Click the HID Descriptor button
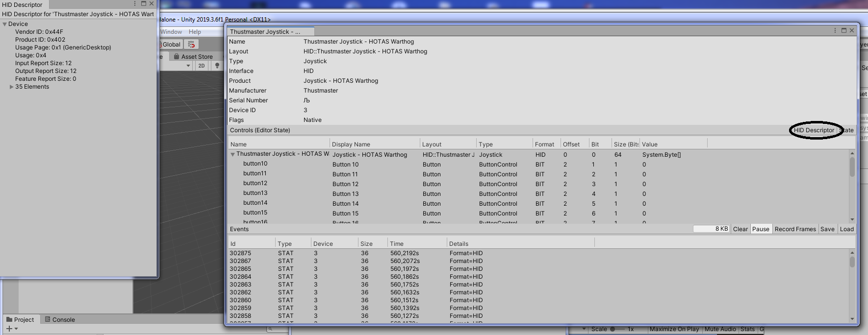Screen dimensions: 868x335 pyautogui.click(x=814, y=130)
